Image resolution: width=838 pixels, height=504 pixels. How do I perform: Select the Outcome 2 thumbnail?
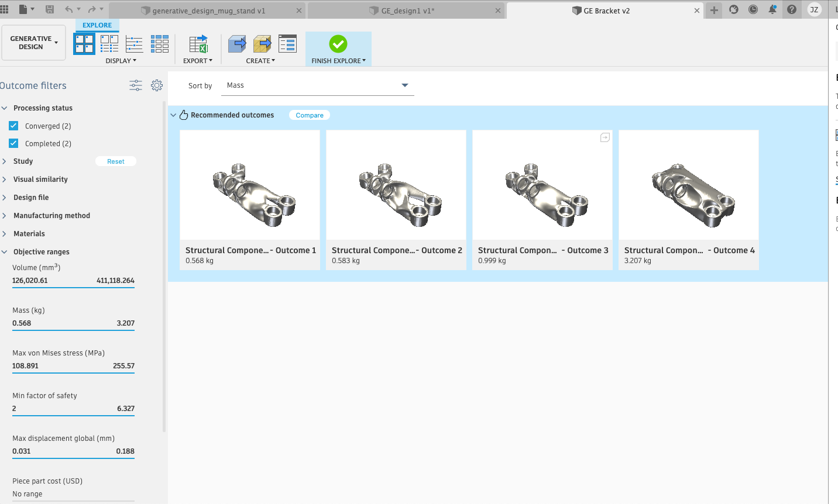[x=396, y=185]
